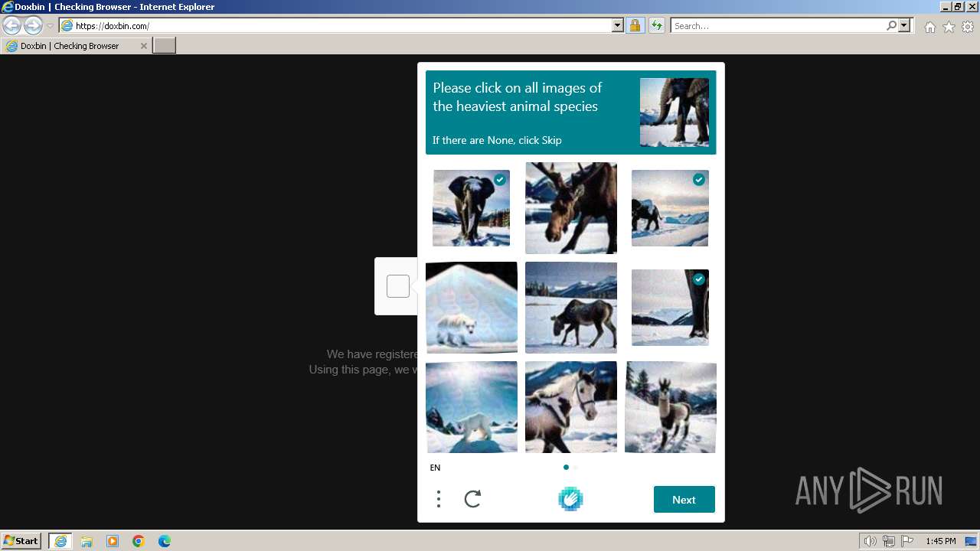This screenshot has height=551, width=980.
Task: Click the example elephant reference image
Action: 674,112
